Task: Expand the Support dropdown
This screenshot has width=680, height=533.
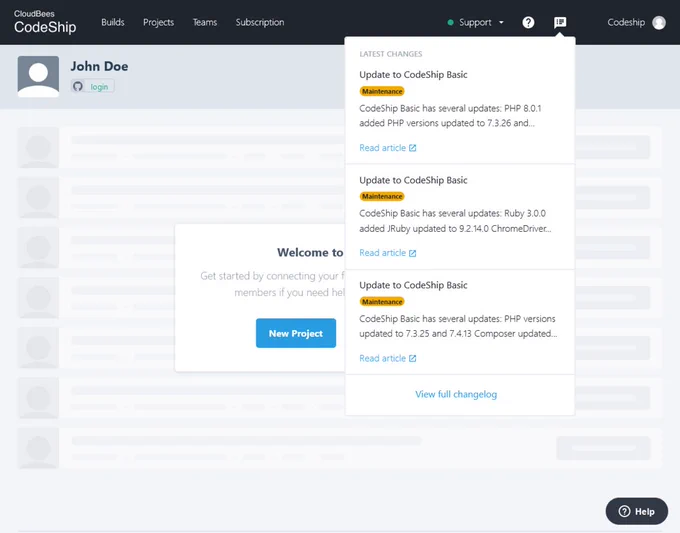Action: [x=476, y=22]
